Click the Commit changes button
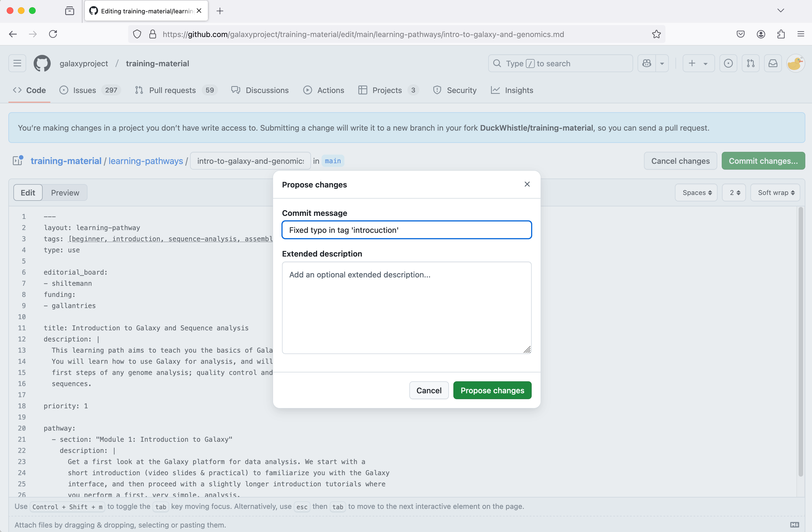The image size is (812, 532). (x=763, y=161)
